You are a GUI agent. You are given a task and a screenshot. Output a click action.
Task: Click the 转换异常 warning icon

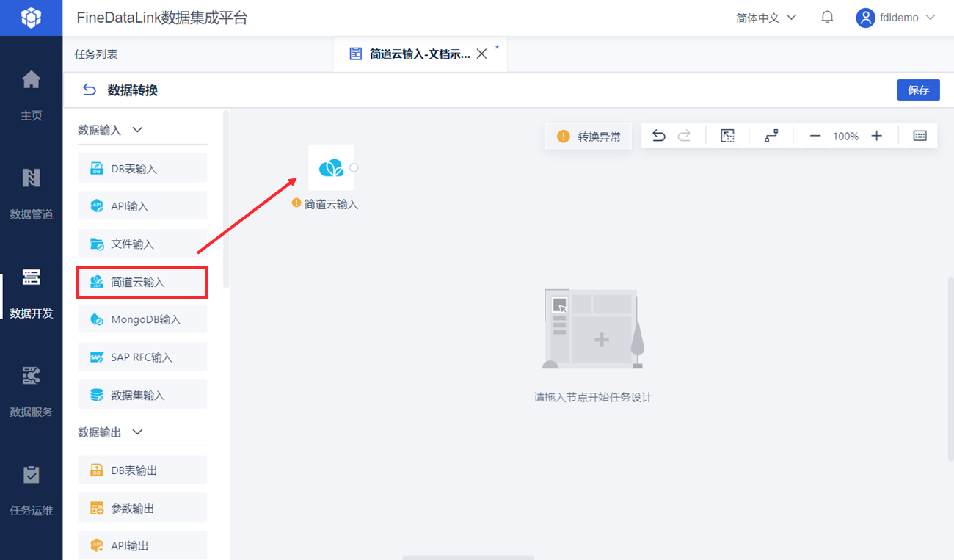coord(563,137)
